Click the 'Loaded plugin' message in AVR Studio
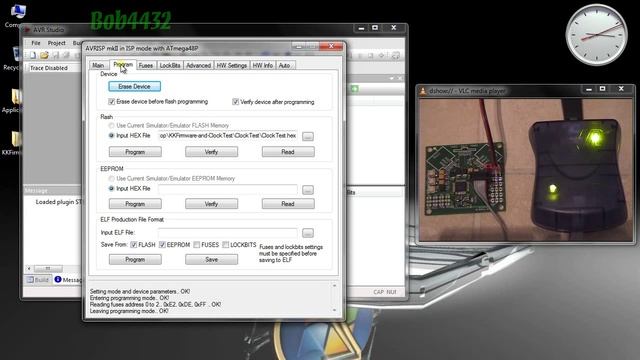Image resolution: width=640 pixels, height=360 pixels. (58, 202)
